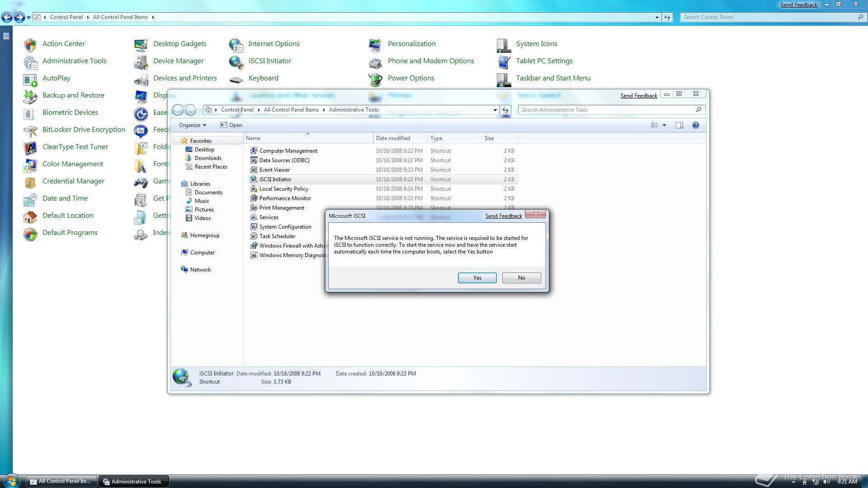
Task: Select Favorites in navigation pane
Action: pos(201,141)
